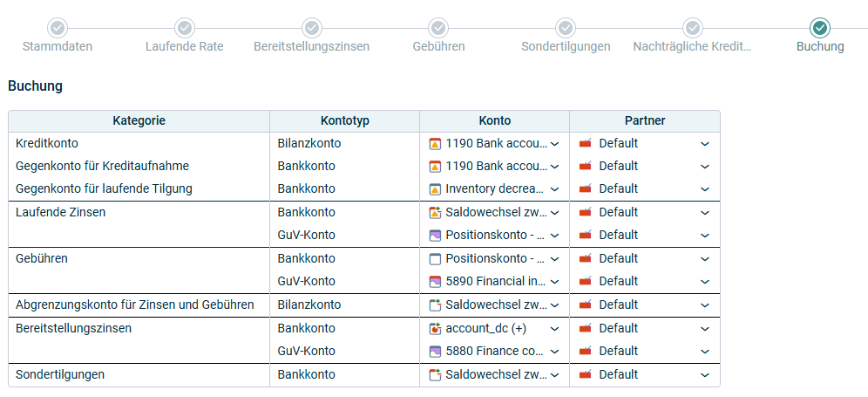The image size is (868, 397).
Task: Click the account_dc (+) account icon
Action: click(x=435, y=328)
